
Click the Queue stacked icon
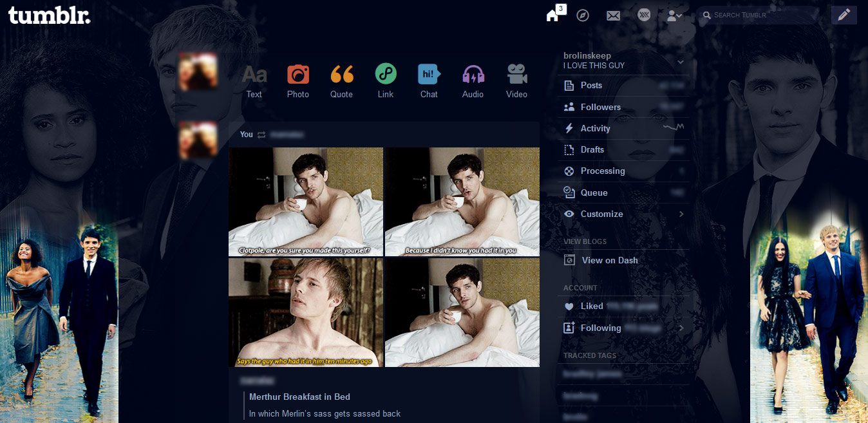[569, 192]
